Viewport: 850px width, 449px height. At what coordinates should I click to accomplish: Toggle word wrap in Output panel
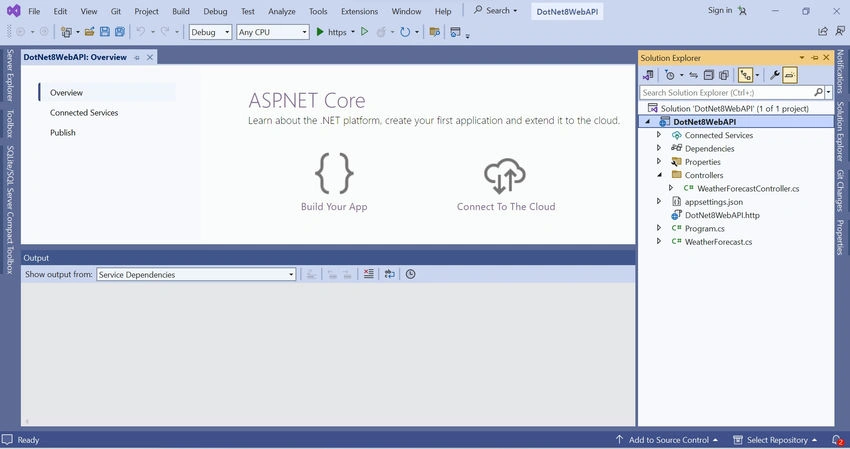(390, 274)
